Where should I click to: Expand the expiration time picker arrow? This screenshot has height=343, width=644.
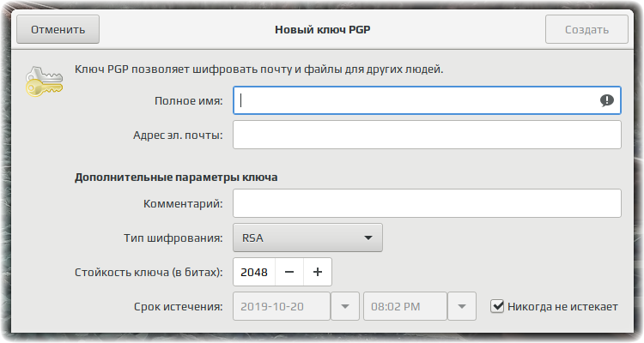coord(462,306)
